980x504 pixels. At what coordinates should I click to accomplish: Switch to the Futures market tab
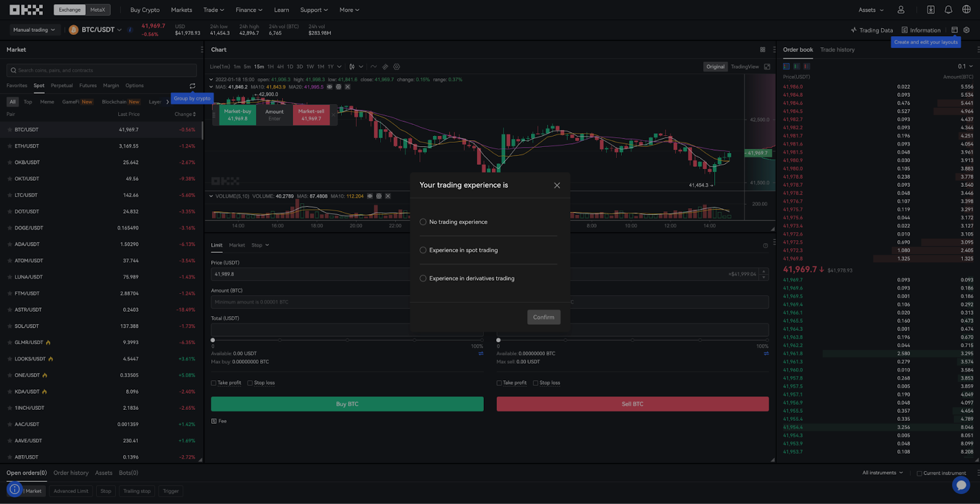pos(88,86)
